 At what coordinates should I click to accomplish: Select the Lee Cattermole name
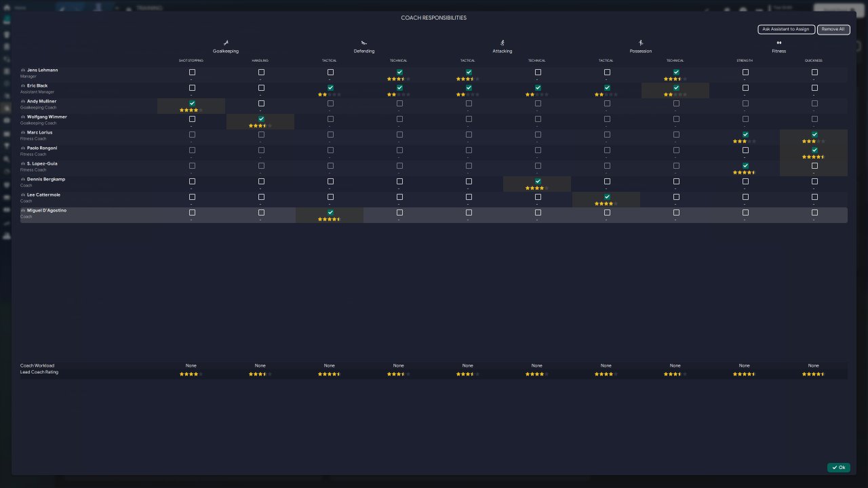pos(43,195)
